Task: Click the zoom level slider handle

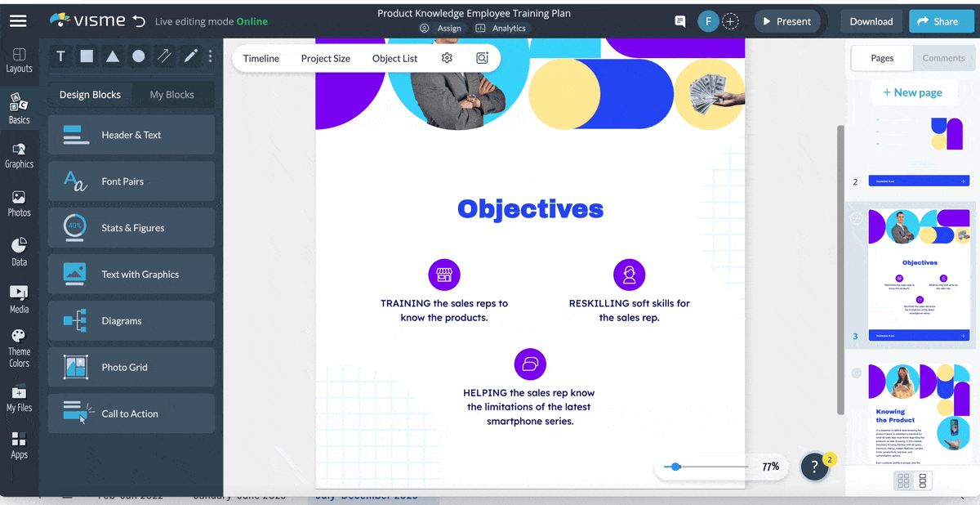Action: [675, 467]
